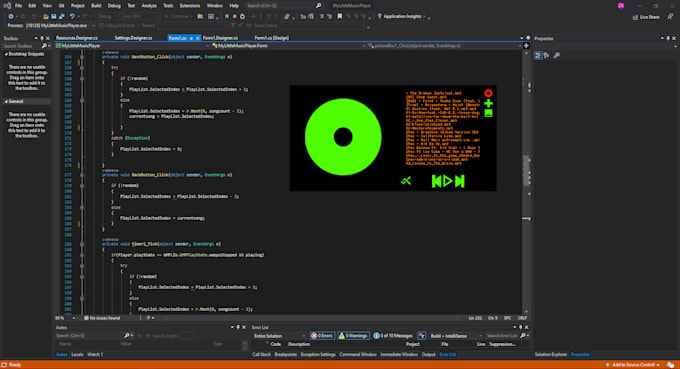This screenshot has width=680, height=369.
Task: Click the Undo toolbar icon
Action: click(72, 16)
